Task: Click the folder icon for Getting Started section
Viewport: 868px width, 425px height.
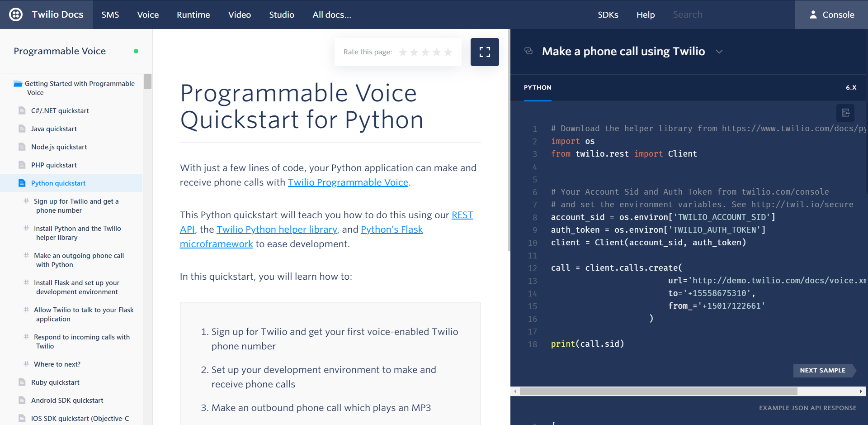Action: pos(18,83)
